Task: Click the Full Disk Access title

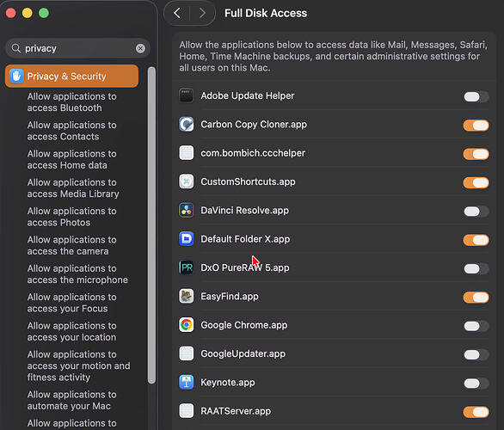Action: point(266,13)
